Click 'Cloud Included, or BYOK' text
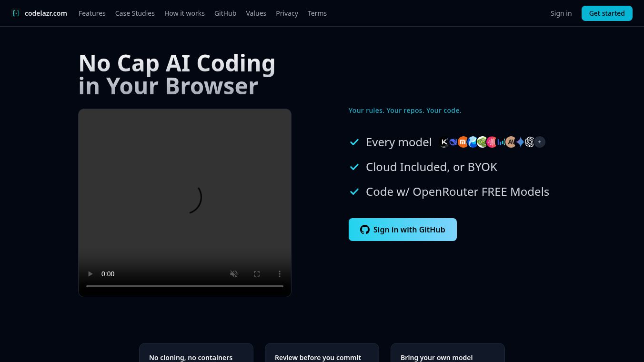Screen dimensions: 644x362 [432, 167]
